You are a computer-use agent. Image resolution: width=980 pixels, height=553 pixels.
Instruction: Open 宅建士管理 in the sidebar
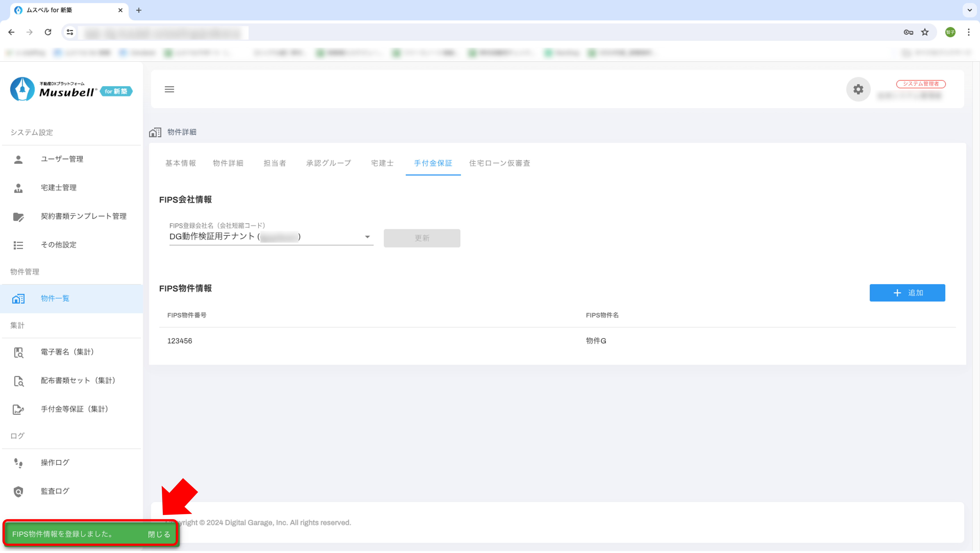point(59,187)
